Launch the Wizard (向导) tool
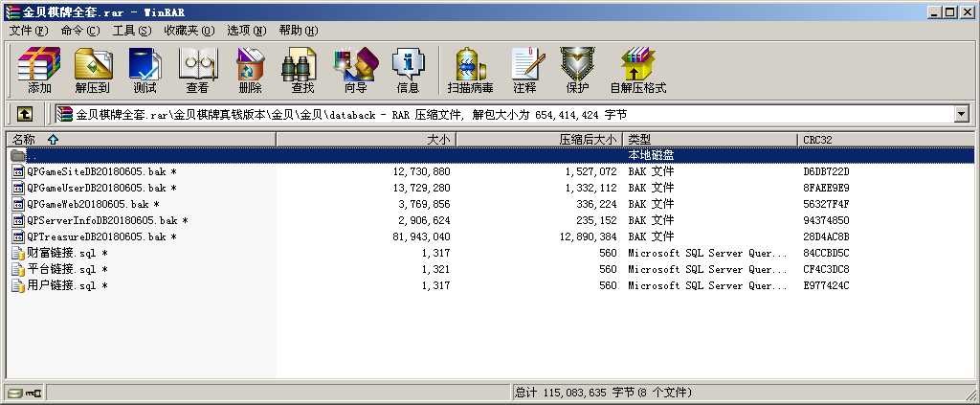The height and width of the screenshot is (405, 980). tap(356, 70)
